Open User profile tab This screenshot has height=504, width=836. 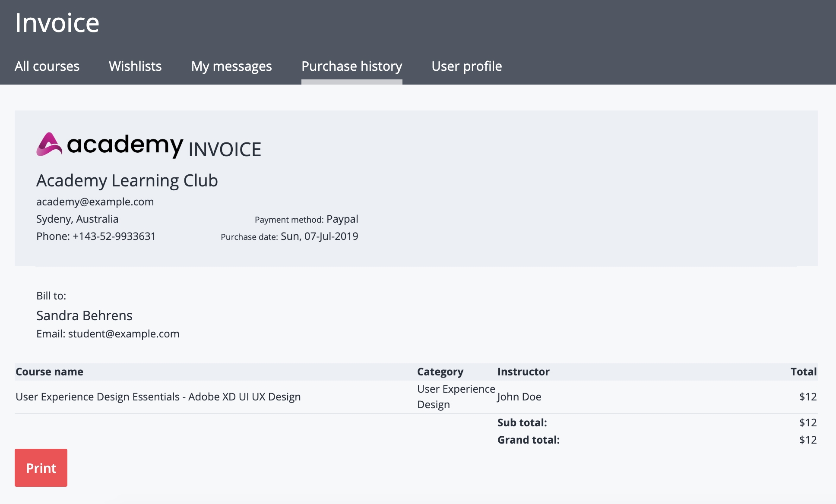[466, 66]
